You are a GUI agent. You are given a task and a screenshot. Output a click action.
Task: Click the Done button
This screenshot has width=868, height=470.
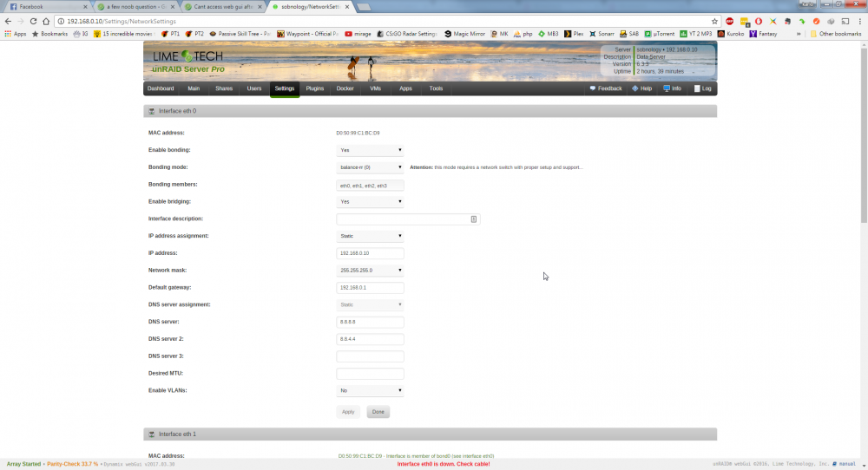[378, 412]
